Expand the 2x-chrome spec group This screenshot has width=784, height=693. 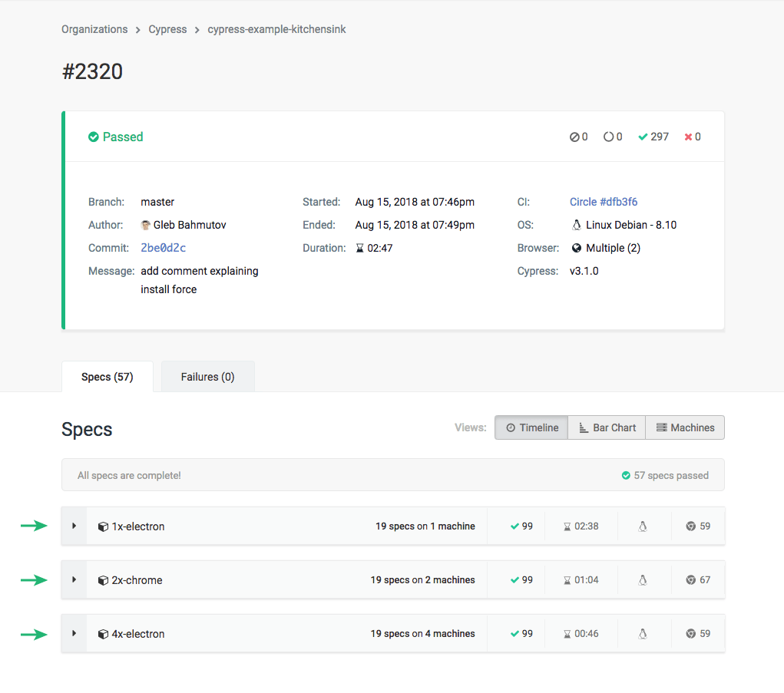pyautogui.click(x=74, y=579)
